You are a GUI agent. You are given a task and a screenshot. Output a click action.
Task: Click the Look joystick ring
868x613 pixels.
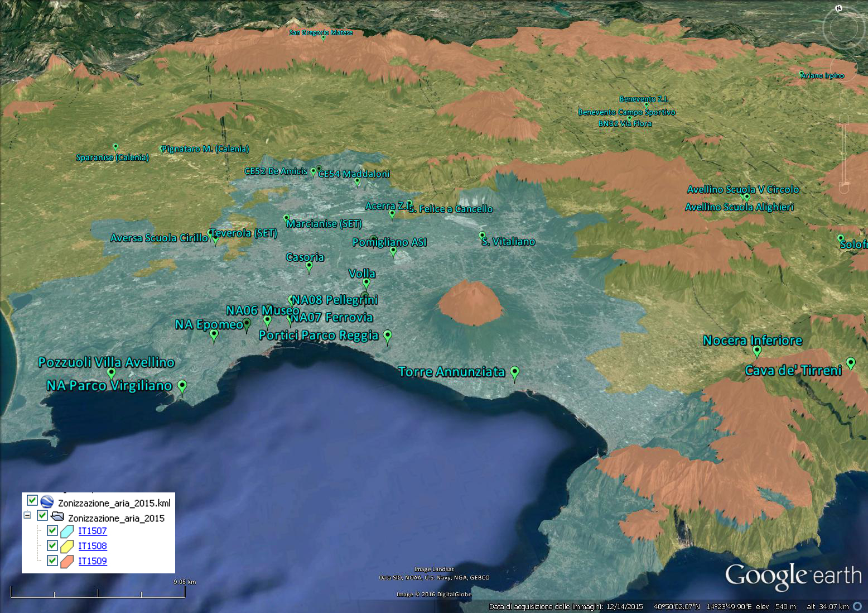click(x=843, y=27)
